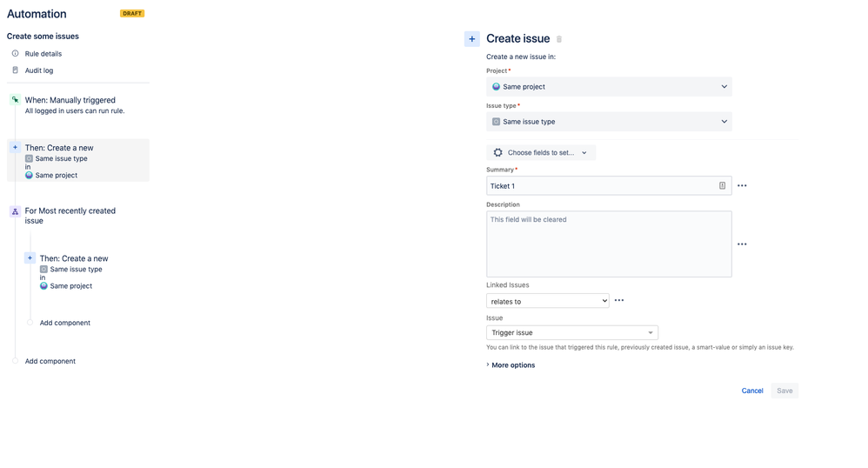Click the gear icon in Choose fields button

click(x=497, y=152)
